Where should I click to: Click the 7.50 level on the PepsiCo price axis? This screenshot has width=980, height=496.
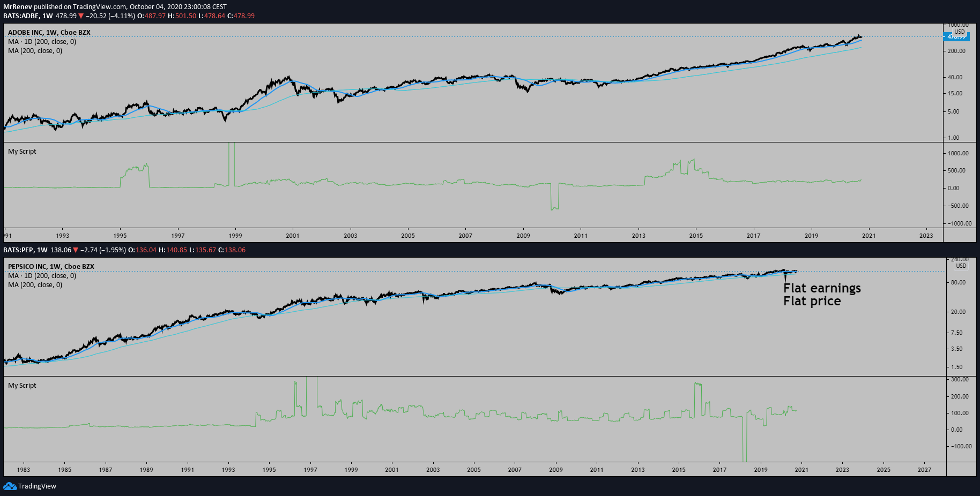pyautogui.click(x=956, y=333)
